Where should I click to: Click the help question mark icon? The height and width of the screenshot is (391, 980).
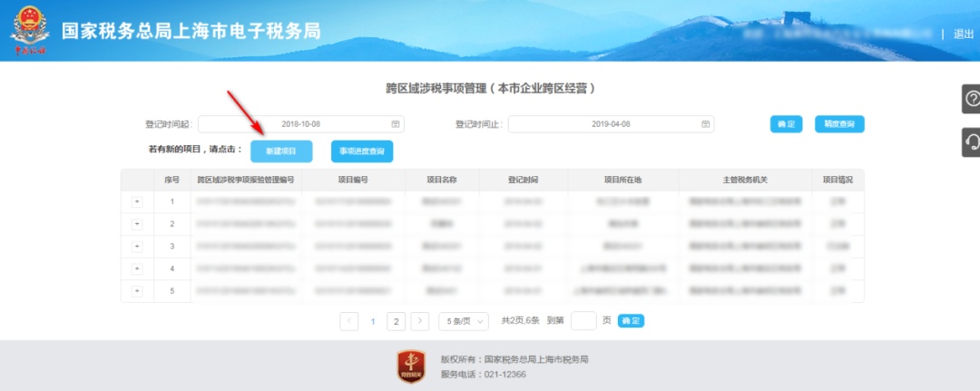[972, 99]
